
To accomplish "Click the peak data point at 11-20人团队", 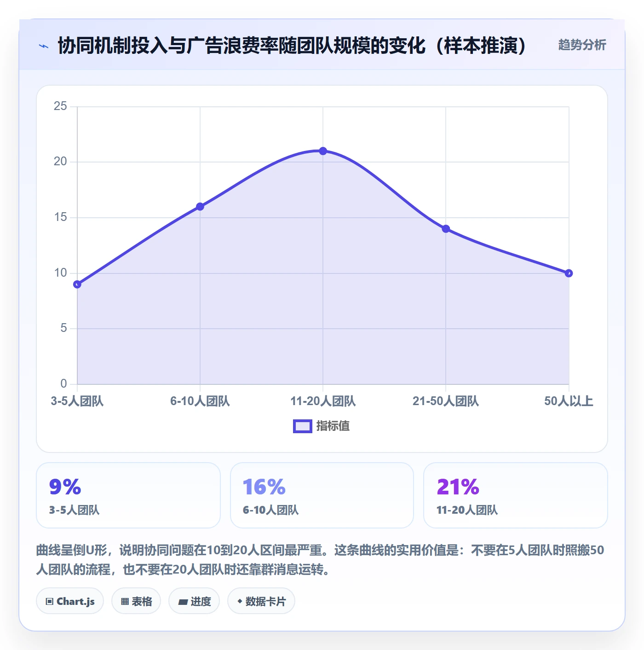I will coord(323,151).
